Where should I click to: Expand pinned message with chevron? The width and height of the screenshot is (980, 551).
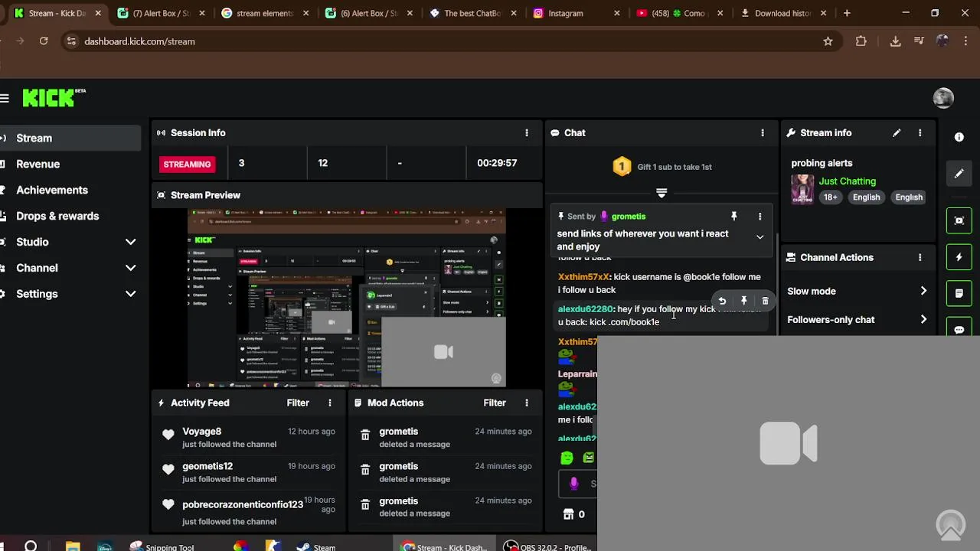759,237
